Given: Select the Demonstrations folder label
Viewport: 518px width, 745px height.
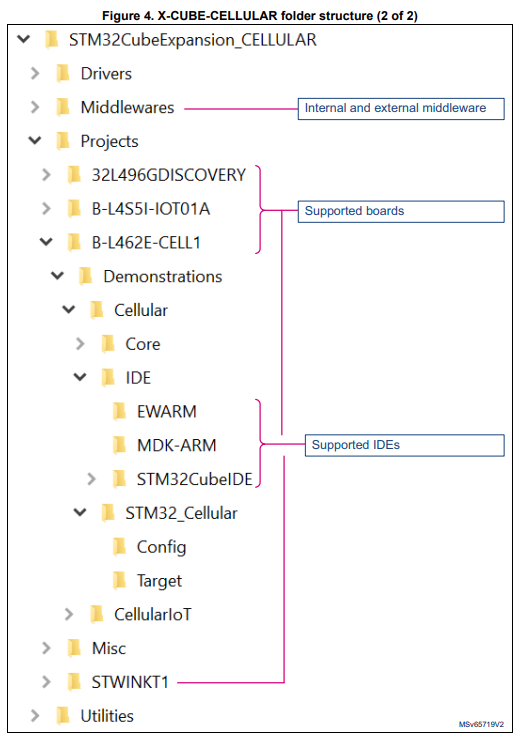Looking at the screenshot, I should [163, 277].
